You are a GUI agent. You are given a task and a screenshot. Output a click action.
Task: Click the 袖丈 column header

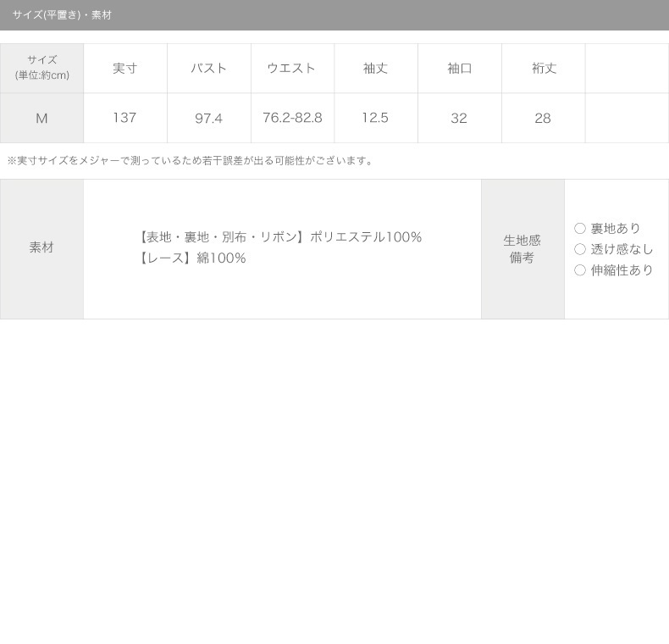coord(375,68)
